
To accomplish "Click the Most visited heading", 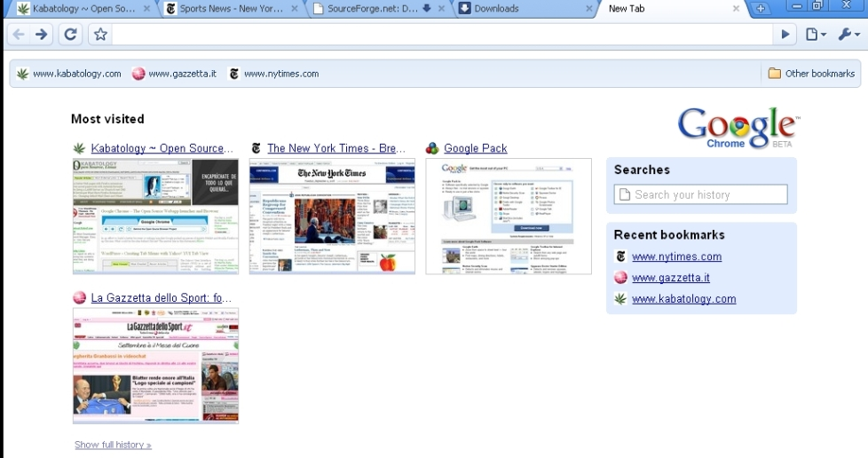I will (x=107, y=119).
